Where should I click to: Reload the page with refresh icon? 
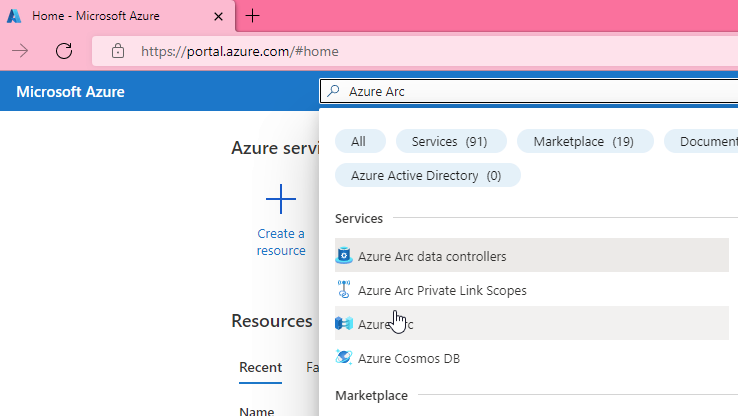pyautogui.click(x=64, y=51)
